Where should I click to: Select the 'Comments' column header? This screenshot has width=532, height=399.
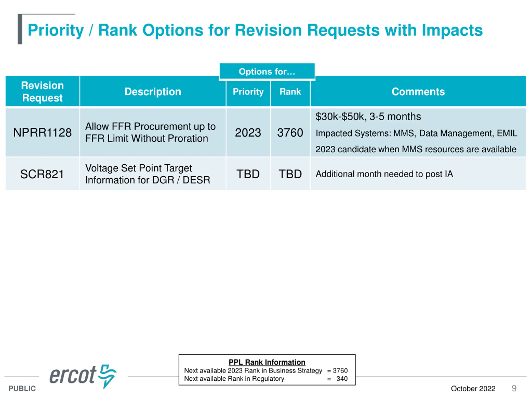(x=418, y=91)
